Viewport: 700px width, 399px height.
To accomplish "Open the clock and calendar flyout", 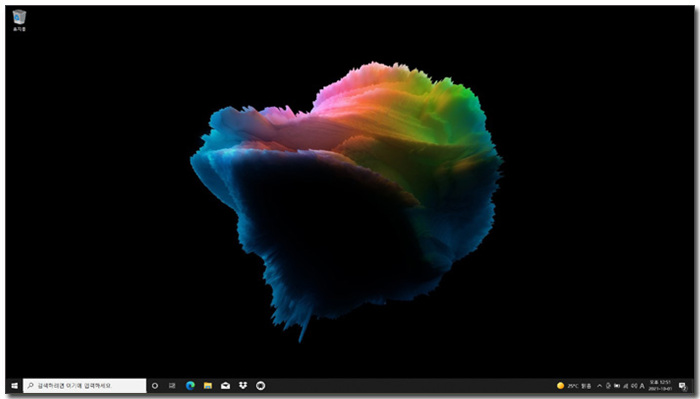I will (x=660, y=386).
